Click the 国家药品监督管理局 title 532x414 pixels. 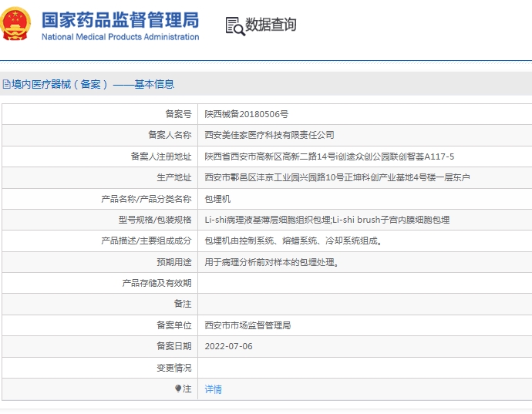point(120,20)
